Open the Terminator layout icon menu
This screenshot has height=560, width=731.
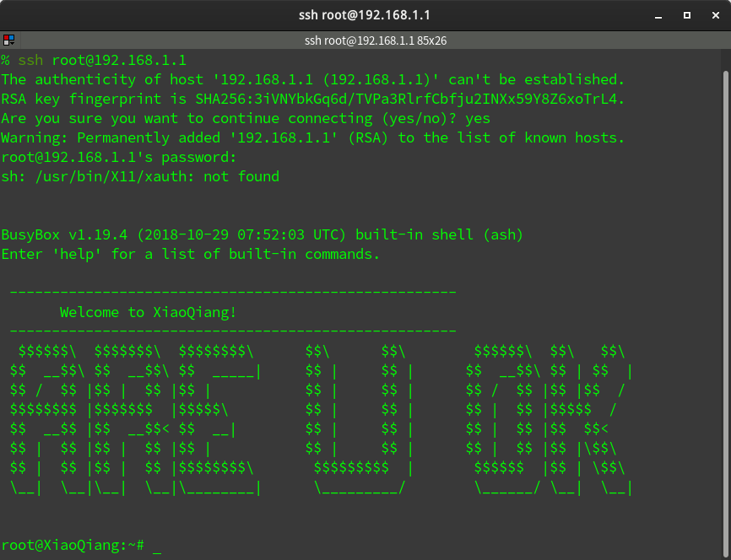coord(8,40)
